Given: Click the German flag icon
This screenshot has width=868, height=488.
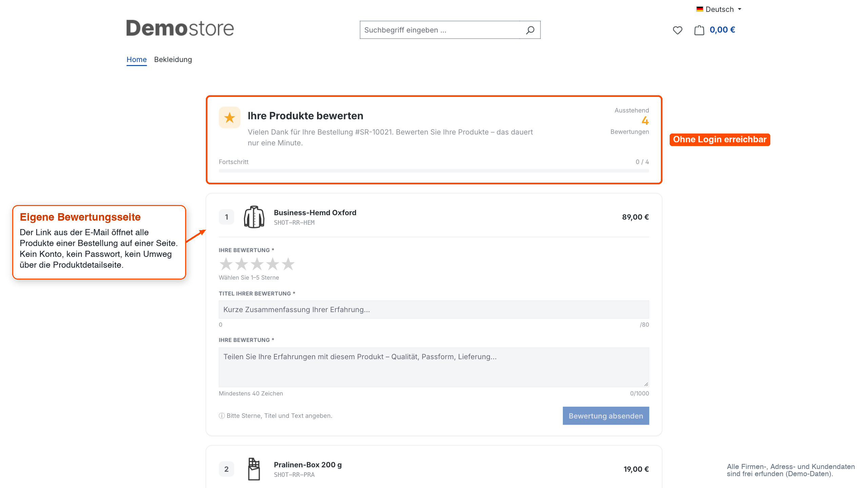Looking at the screenshot, I should (699, 9).
